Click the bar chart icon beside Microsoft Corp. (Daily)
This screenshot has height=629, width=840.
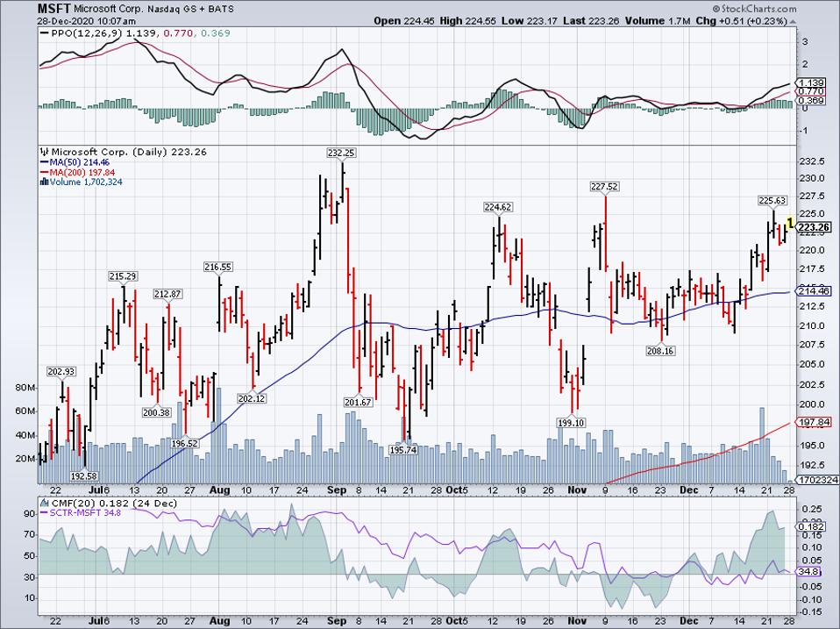45,152
